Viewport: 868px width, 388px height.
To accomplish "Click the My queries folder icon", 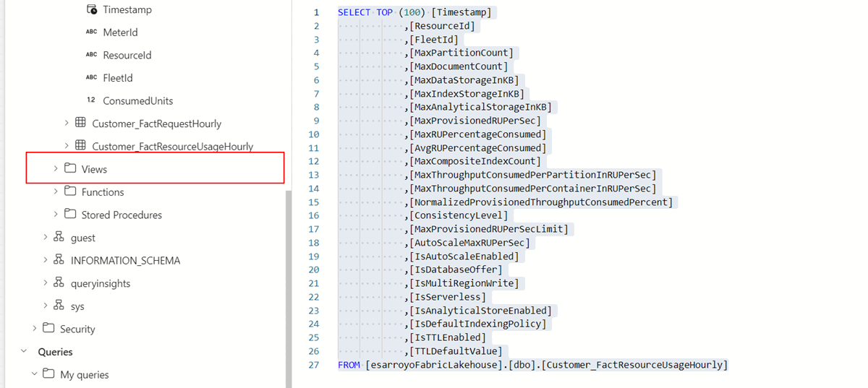I will coord(48,374).
